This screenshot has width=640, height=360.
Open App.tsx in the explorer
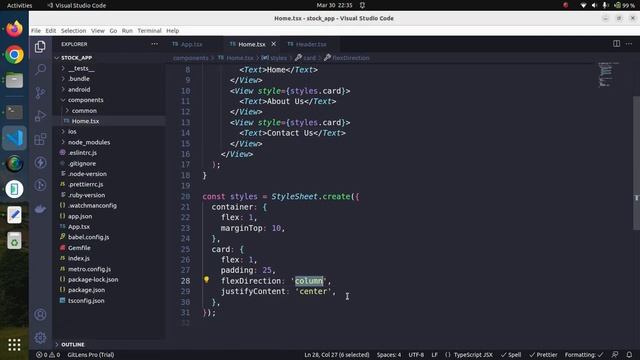click(79, 227)
